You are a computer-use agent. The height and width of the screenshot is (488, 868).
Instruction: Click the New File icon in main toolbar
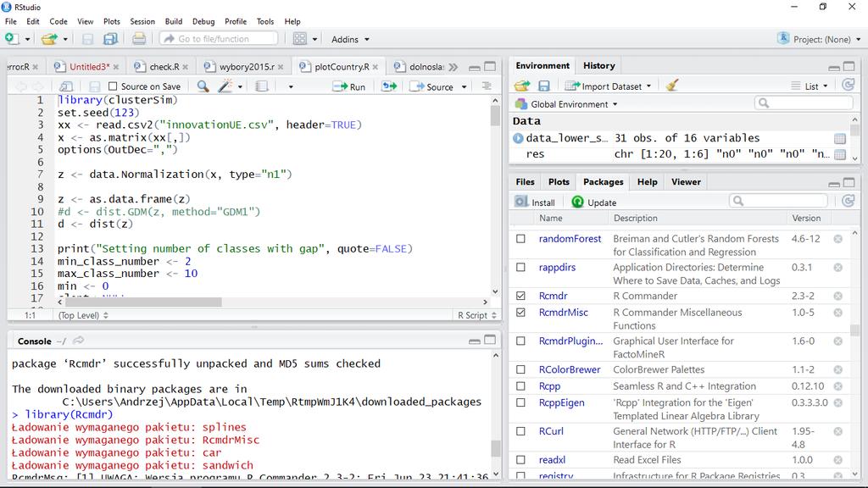tap(10, 39)
